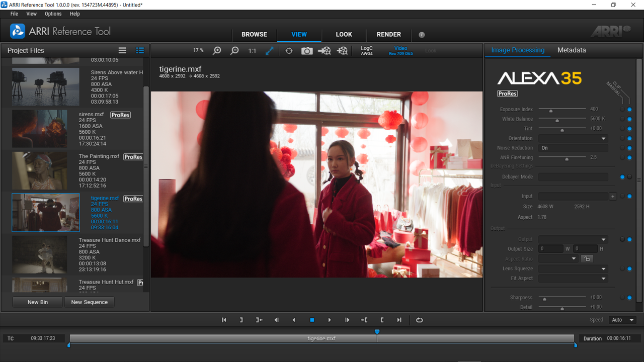Toggle the Exposure Index clip/manual blue dot
This screenshot has width=644, height=362.
(x=629, y=109)
